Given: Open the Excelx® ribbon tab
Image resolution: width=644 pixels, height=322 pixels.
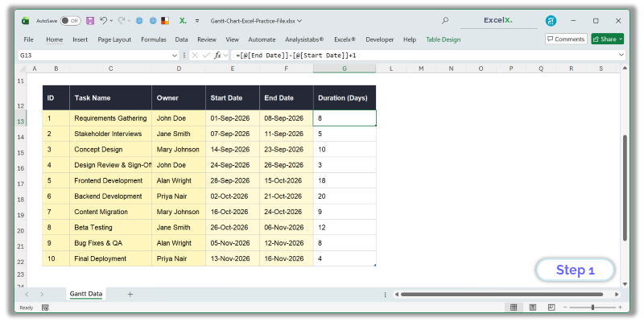Looking at the screenshot, I should point(345,39).
